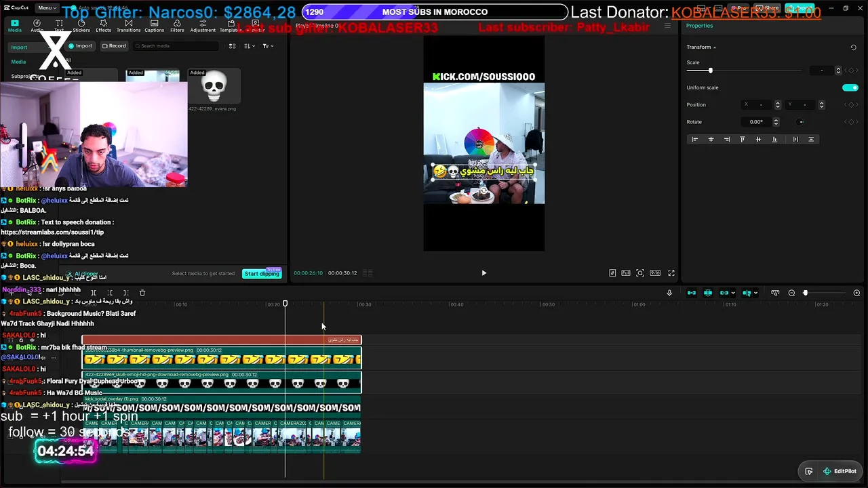Image resolution: width=868 pixels, height=488 pixels.
Task: Click the timeline thumbnail settings icon
Action: [775, 293]
